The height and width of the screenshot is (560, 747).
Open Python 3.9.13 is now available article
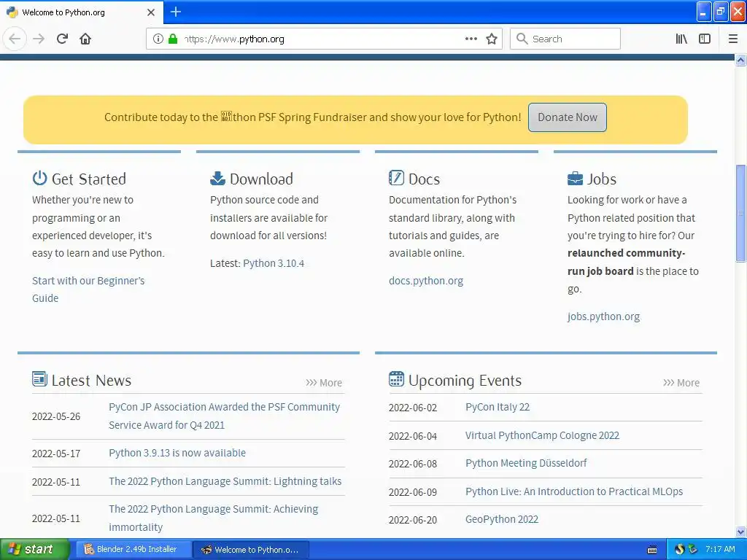pyautogui.click(x=177, y=453)
